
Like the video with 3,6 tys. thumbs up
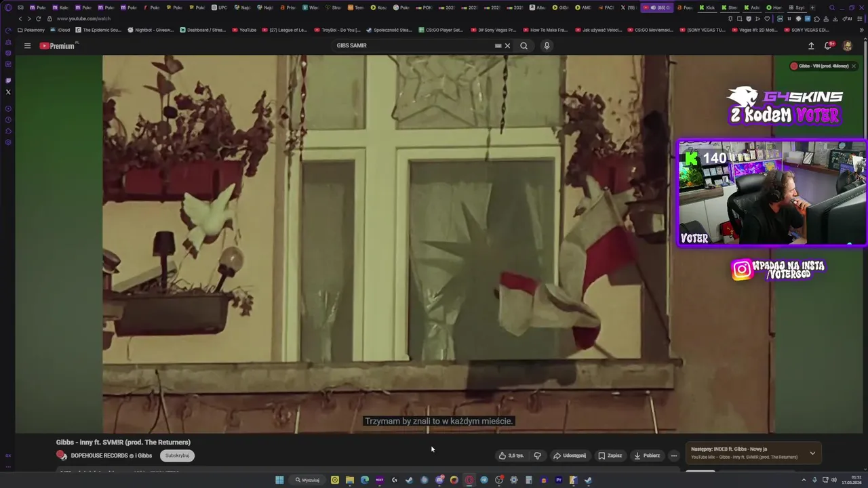tap(511, 455)
